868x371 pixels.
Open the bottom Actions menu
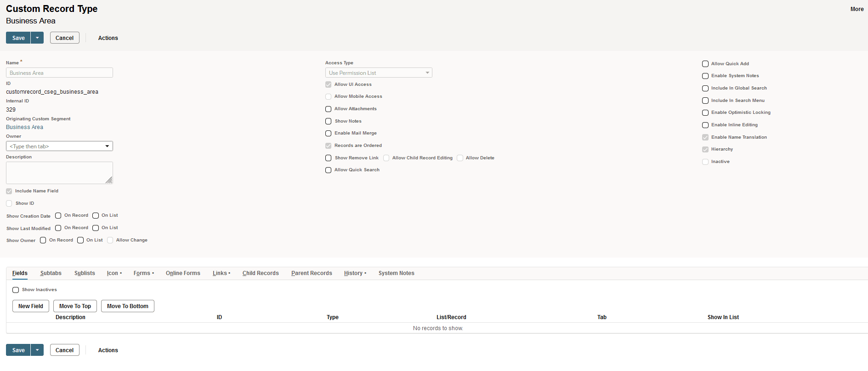[108, 350]
